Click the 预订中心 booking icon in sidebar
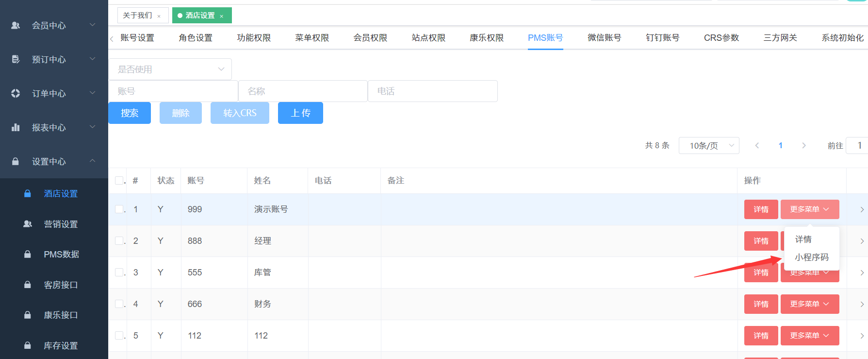This screenshot has height=359, width=868. point(16,59)
